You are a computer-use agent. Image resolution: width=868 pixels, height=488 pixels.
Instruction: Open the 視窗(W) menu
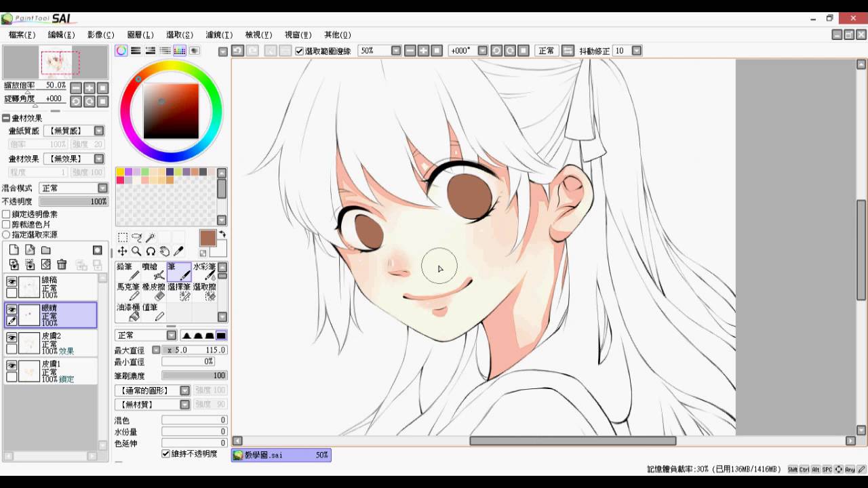298,35
